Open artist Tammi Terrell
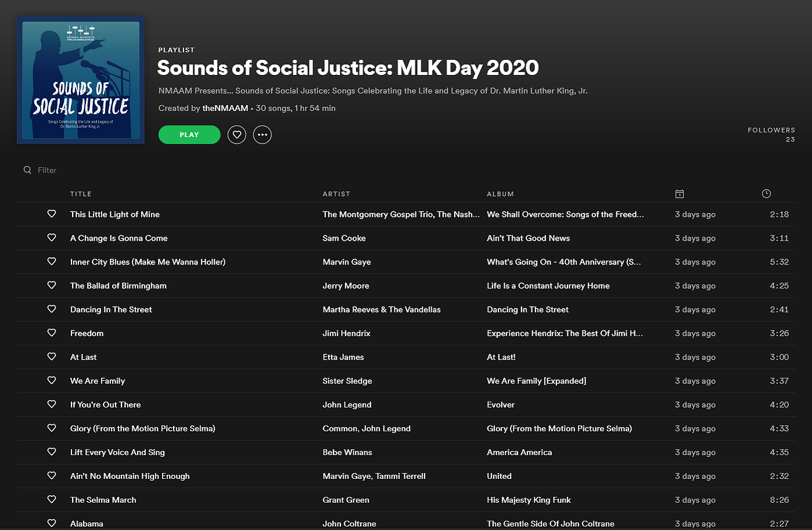 click(x=400, y=477)
